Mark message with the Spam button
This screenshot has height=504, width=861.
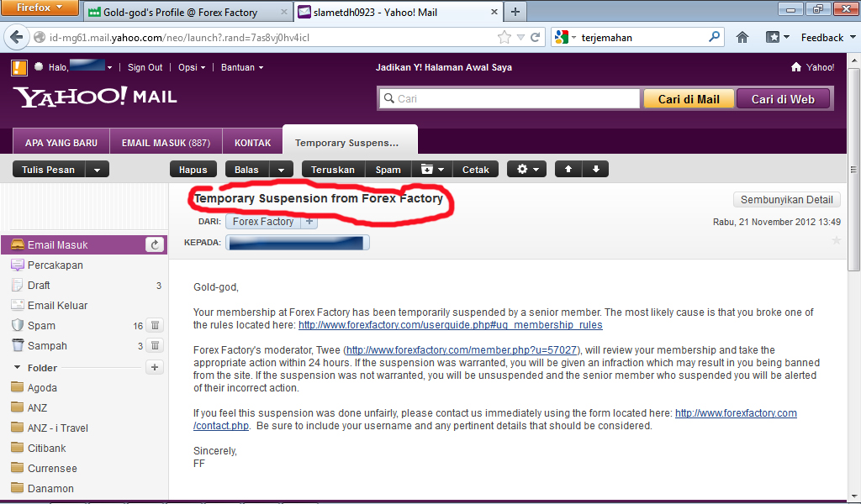tap(388, 170)
